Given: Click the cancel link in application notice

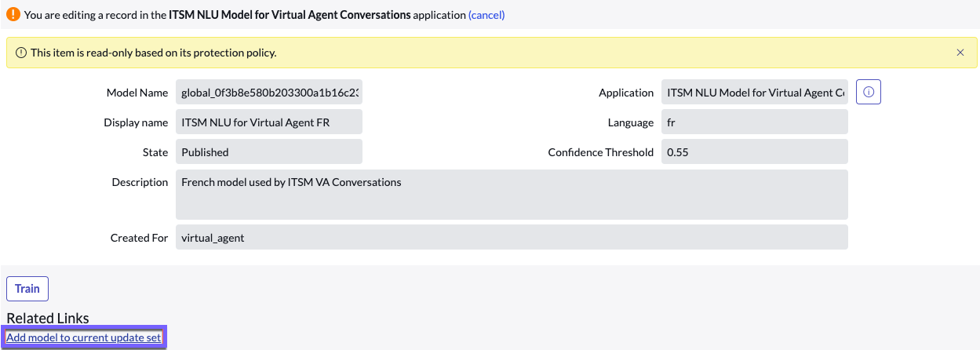Looking at the screenshot, I should point(486,15).
